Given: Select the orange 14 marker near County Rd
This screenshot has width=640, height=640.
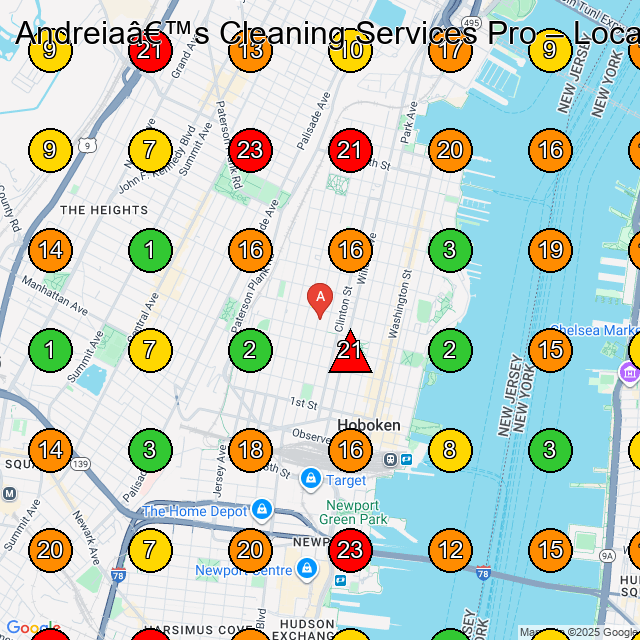Looking at the screenshot, I should [50, 250].
